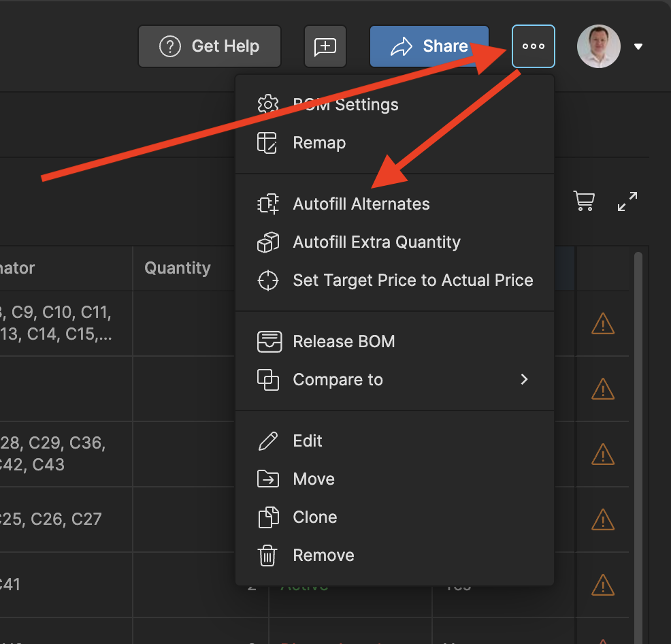
Task: Select the Remap icon
Action: pyautogui.click(x=268, y=143)
